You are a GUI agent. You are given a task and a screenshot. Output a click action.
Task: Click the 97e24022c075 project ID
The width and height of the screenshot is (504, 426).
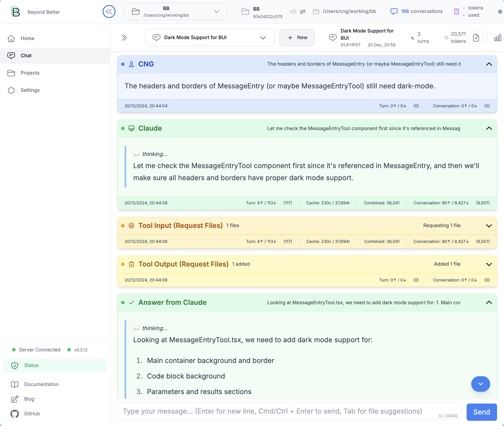[x=268, y=17]
